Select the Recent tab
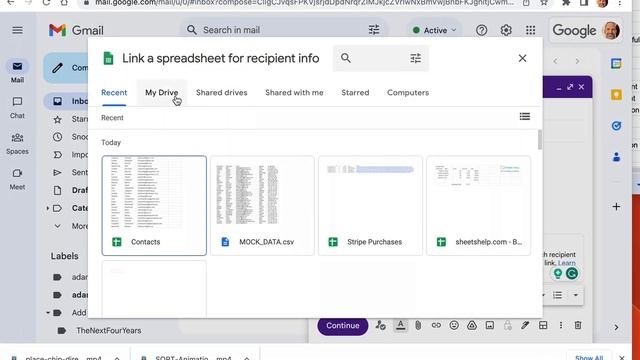 [x=114, y=93]
